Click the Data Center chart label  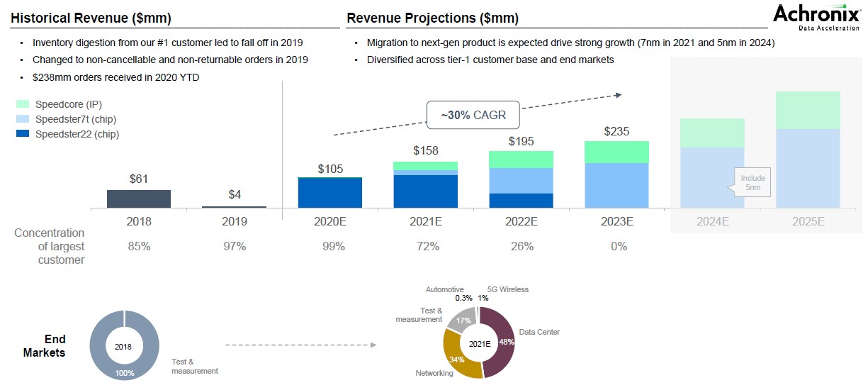pos(539,332)
